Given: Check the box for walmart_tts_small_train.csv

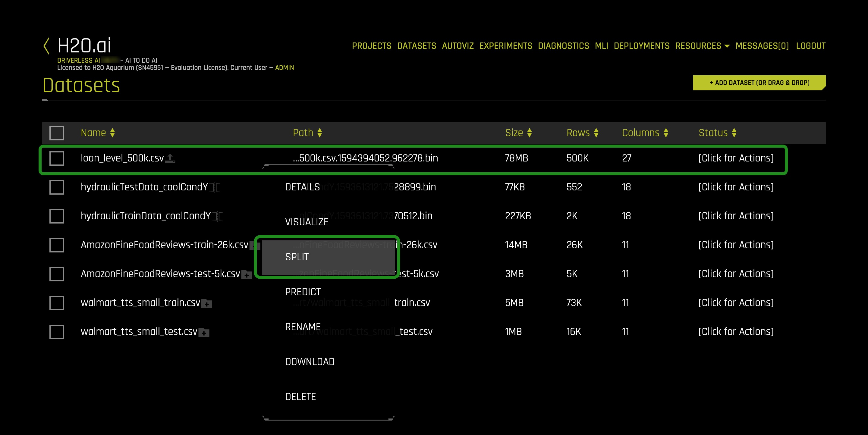Looking at the screenshot, I should (57, 303).
